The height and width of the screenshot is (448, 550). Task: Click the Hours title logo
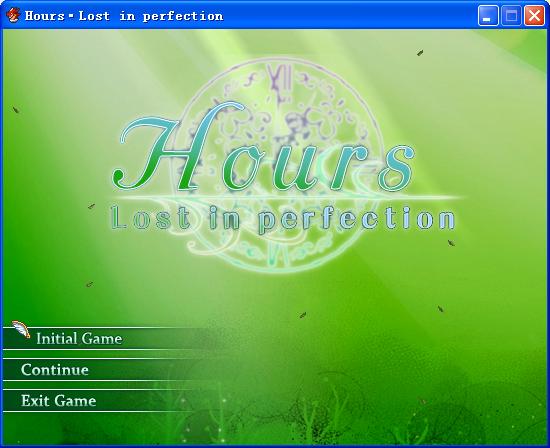263,147
